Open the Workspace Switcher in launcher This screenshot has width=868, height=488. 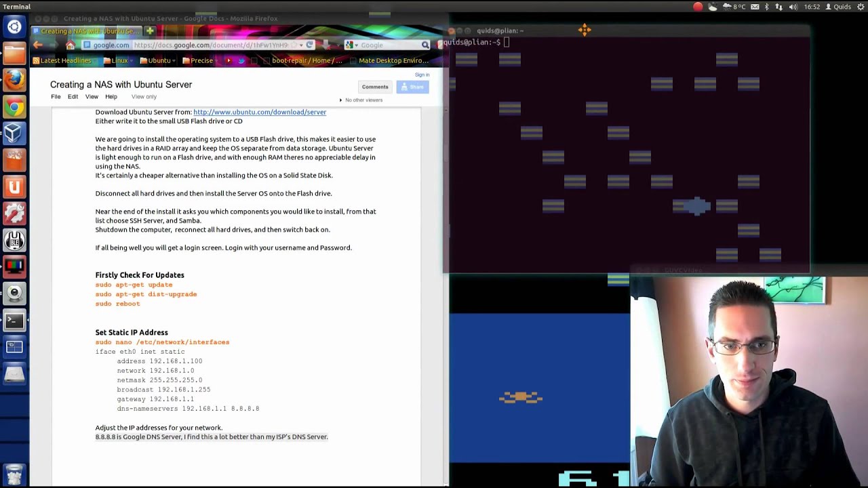pyautogui.click(x=14, y=347)
